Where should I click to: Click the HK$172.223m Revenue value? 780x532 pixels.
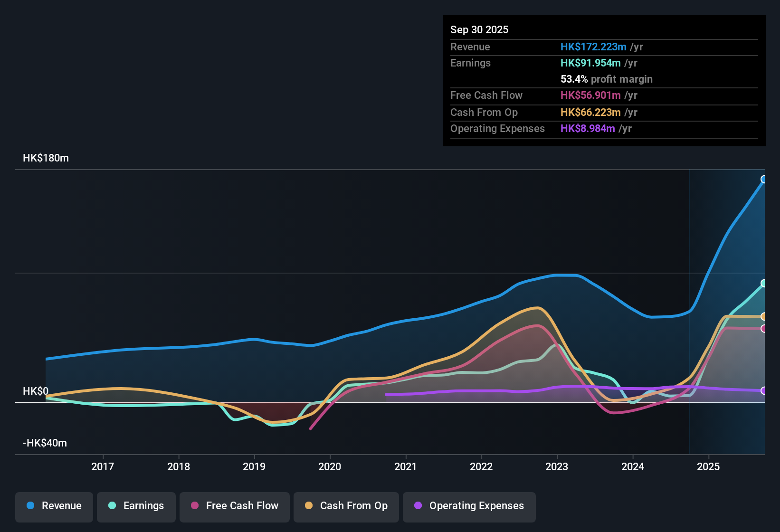point(593,47)
